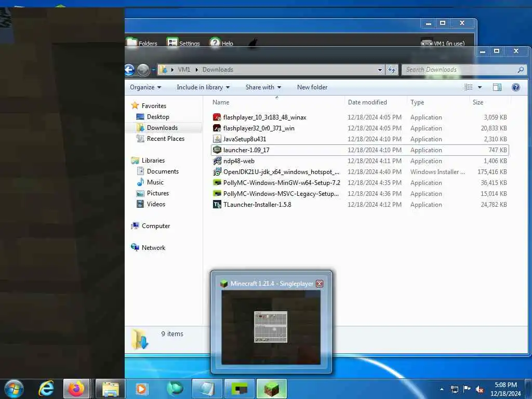This screenshot has width=532, height=399.
Task: Click the Minecraft grass block taskbar icon
Action: [x=272, y=389]
